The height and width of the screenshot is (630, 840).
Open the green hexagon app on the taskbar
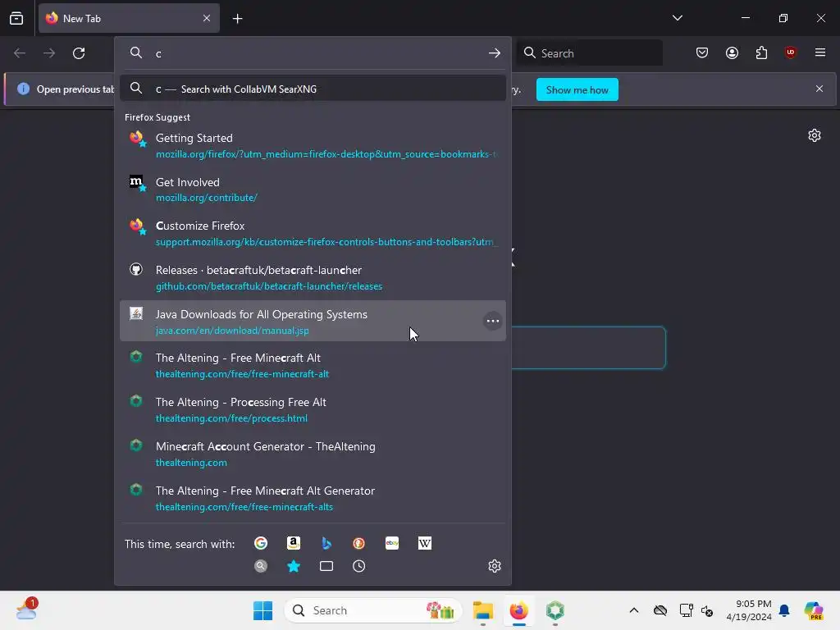[x=555, y=610]
